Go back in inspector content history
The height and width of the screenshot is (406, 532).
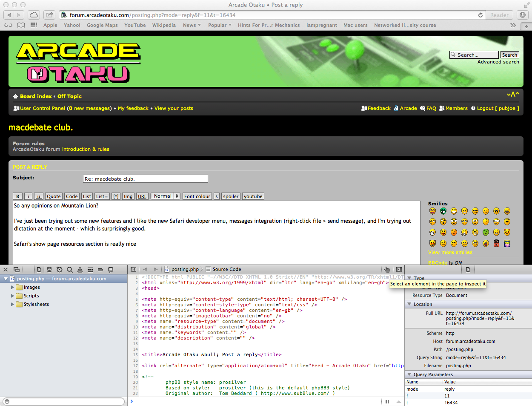tap(145, 269)
